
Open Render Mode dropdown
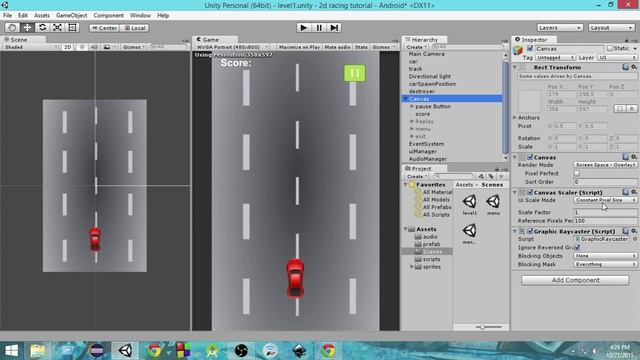(x=605, y=165)
